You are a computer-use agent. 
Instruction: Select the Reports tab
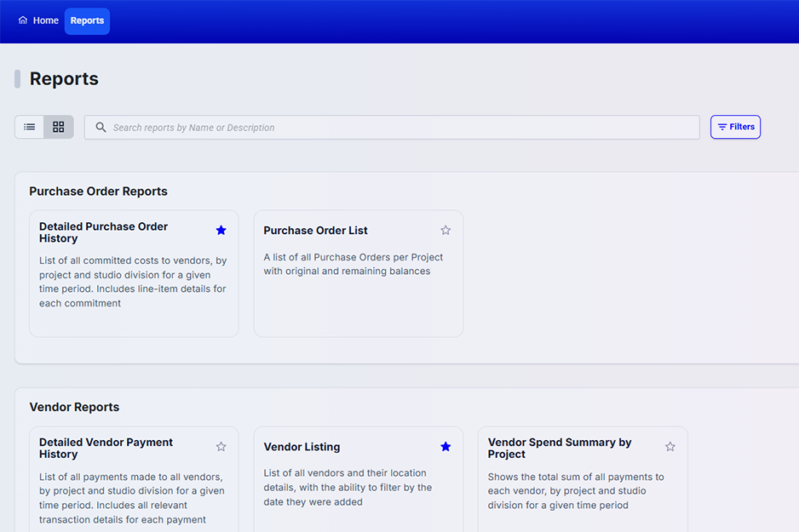pos(87,20)
